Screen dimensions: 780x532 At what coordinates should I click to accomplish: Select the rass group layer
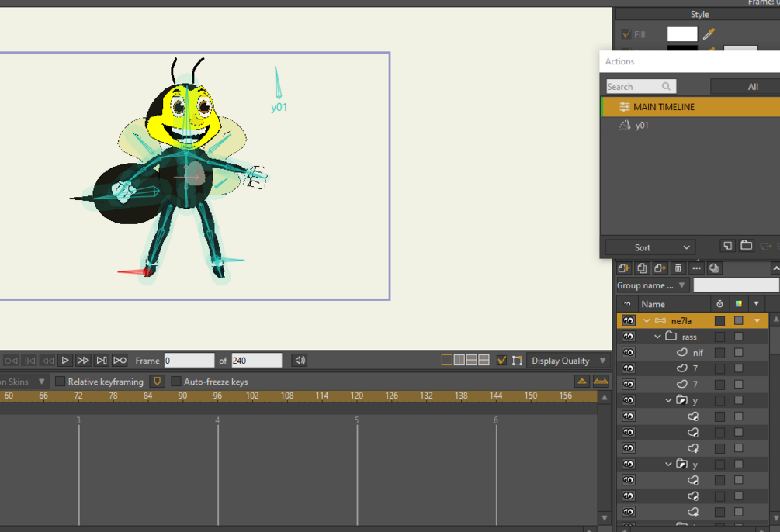[693, 337]
